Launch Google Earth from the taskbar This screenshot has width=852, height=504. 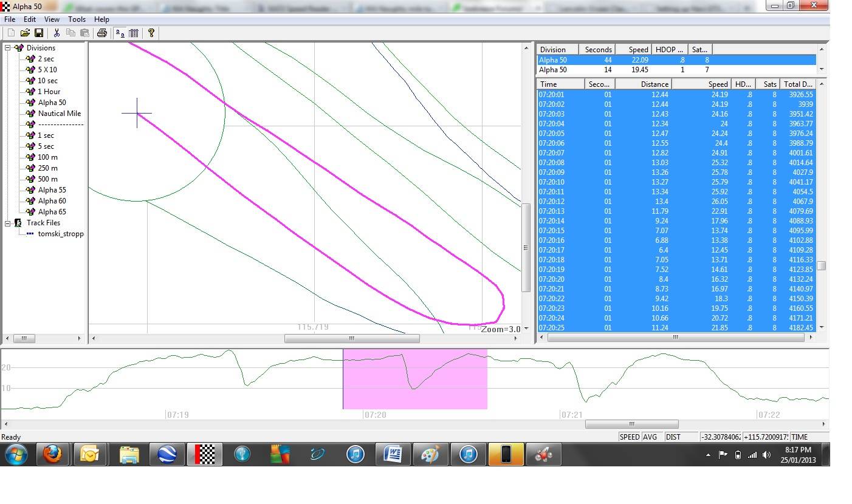click(x=167, y=454)
